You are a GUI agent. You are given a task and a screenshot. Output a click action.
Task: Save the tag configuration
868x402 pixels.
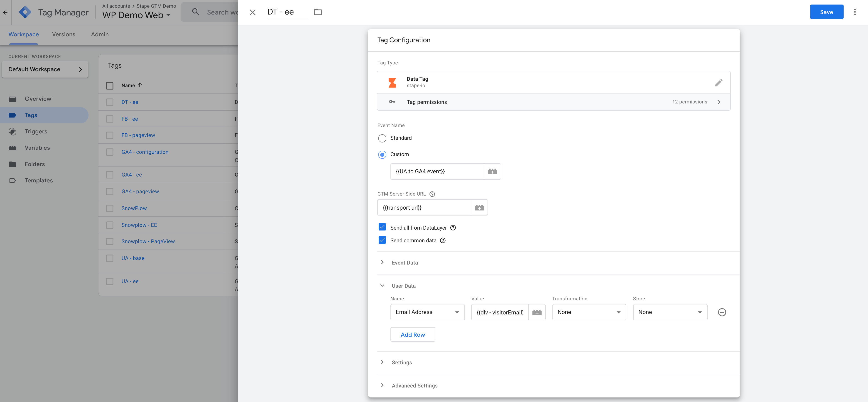tap(826, 12)
